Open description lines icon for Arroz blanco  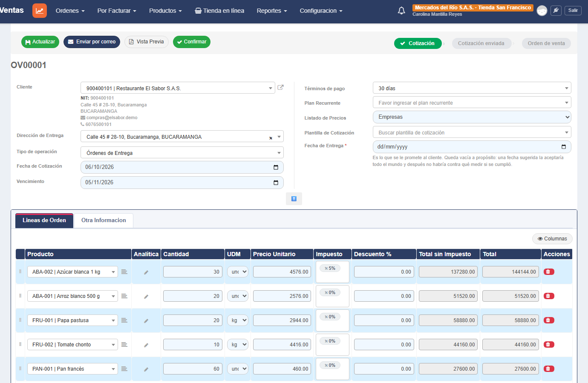[x=124, y=296]
